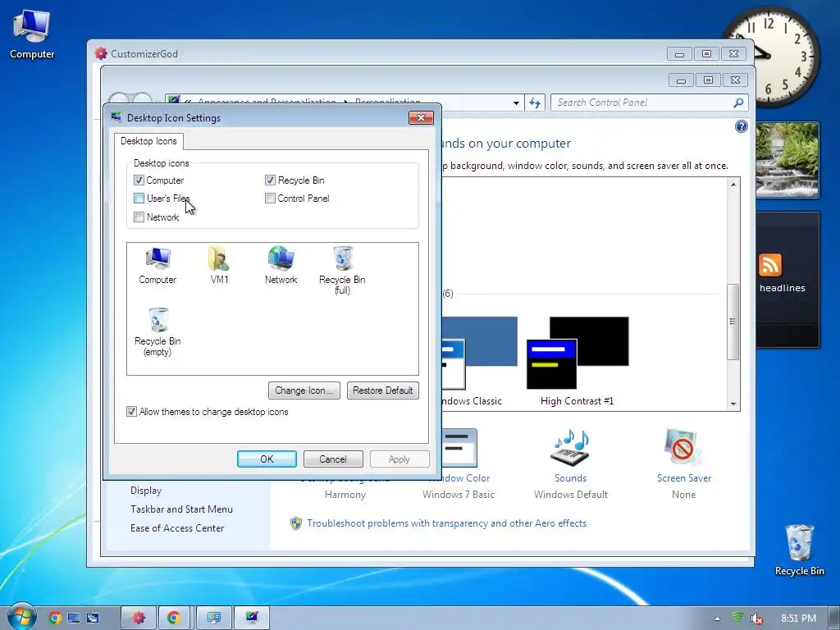This screenshot has height=630, width=840.
Task: Open Troubleshoot transparency and Aero effects link
Action: [x=446, y=523]
